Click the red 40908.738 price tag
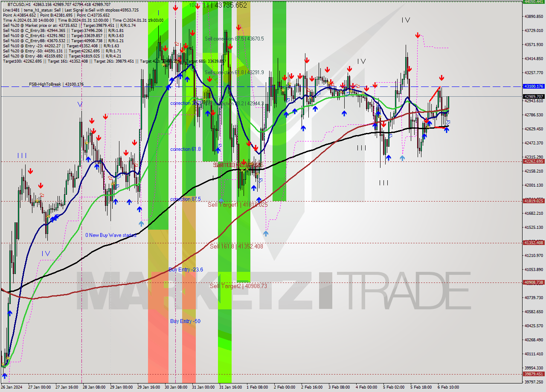This screenshot has width=546, height=392. click(x=534, y=282)
